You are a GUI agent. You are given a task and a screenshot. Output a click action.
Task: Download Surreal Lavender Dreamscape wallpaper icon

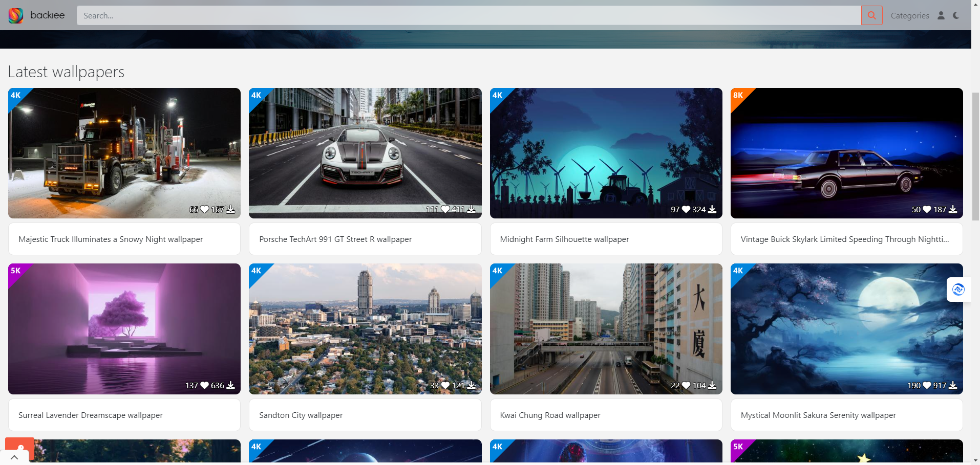231,385
